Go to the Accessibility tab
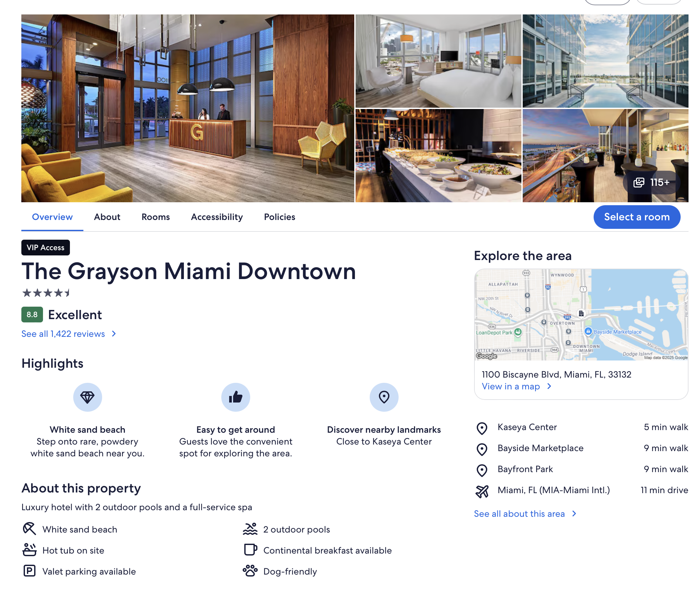Image resolution: width=700 pixels, height=589 pixels. pyautogui.click(x=217, y=217)
